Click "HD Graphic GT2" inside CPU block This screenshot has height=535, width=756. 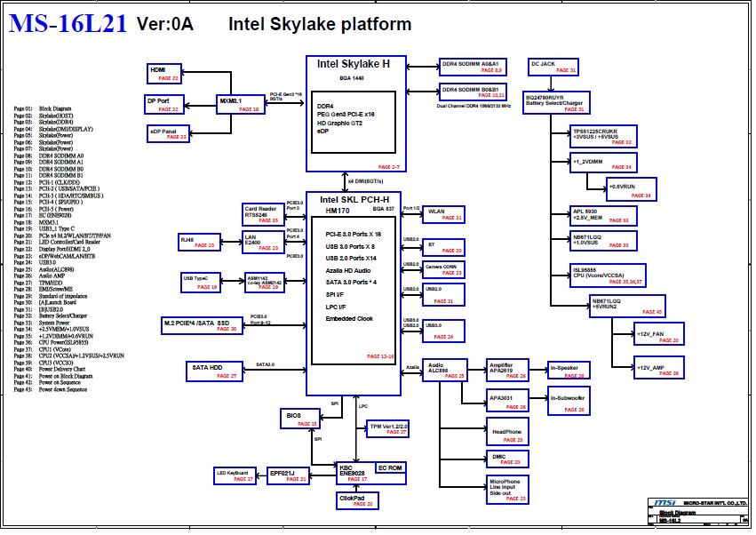[339, 123]
